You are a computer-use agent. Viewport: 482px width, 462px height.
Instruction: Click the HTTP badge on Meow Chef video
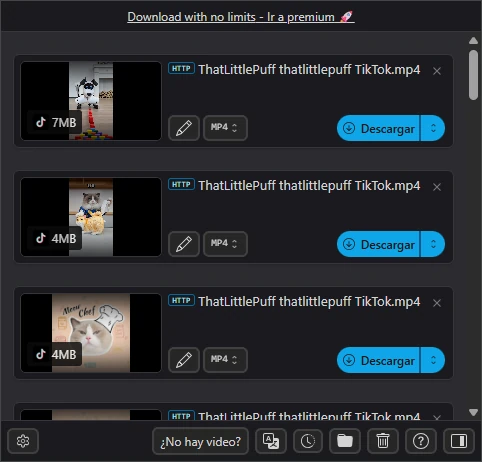(x=181, y=300)
